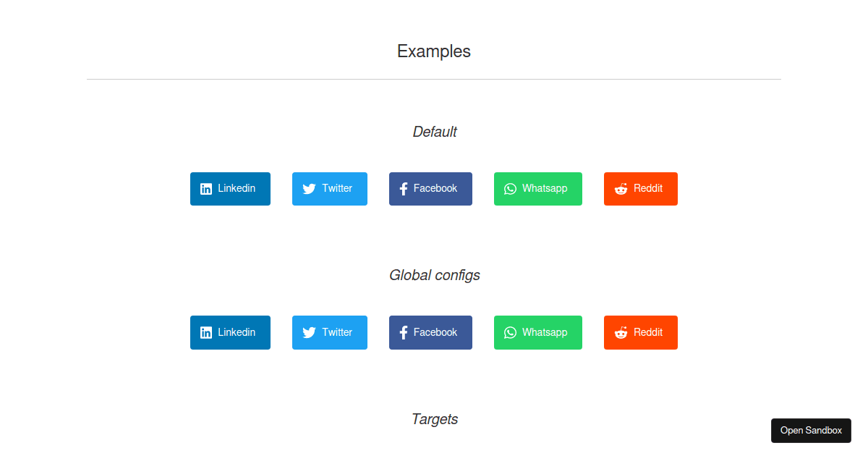Share via Reddit label in Default section
Image resolution: width=868 pixels, height=456 pixels.
click(648, 188)
